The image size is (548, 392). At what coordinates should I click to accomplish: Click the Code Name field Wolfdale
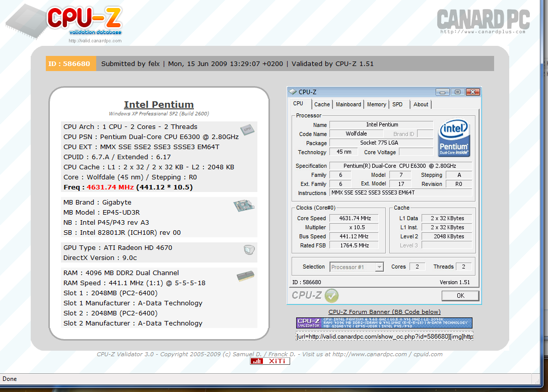tap(356, 134)
